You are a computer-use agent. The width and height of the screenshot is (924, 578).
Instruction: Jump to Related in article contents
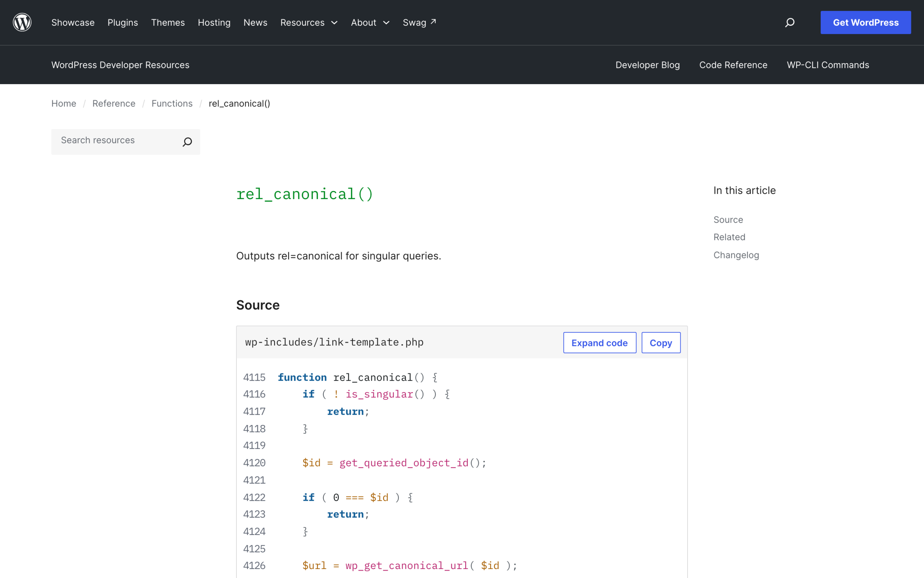[x=729, y=237]
